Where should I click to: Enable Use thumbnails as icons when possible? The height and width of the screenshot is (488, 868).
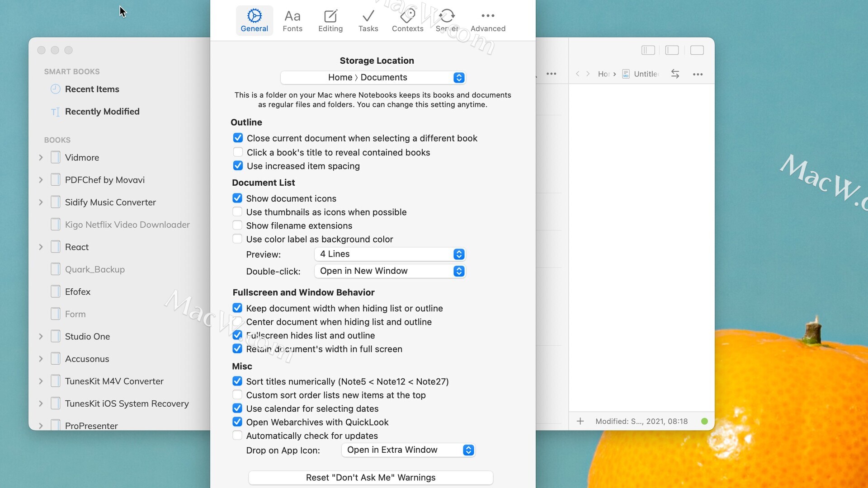pos(237,211)
